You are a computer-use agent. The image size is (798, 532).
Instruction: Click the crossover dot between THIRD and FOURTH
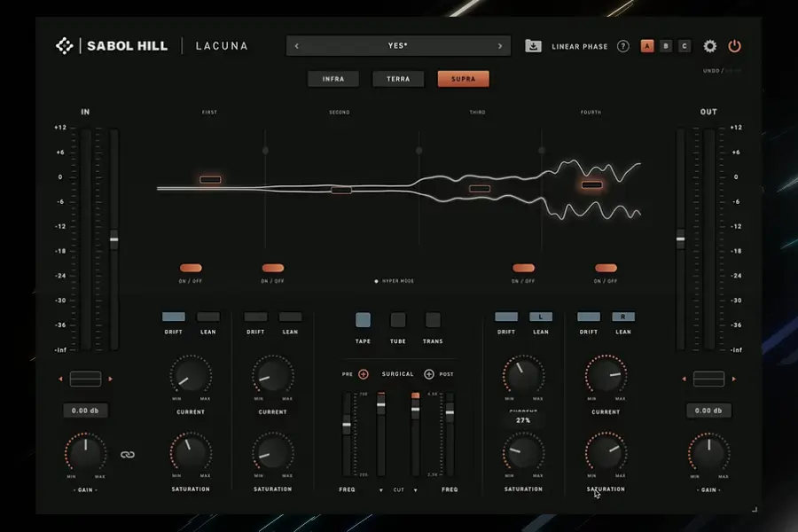542,151
